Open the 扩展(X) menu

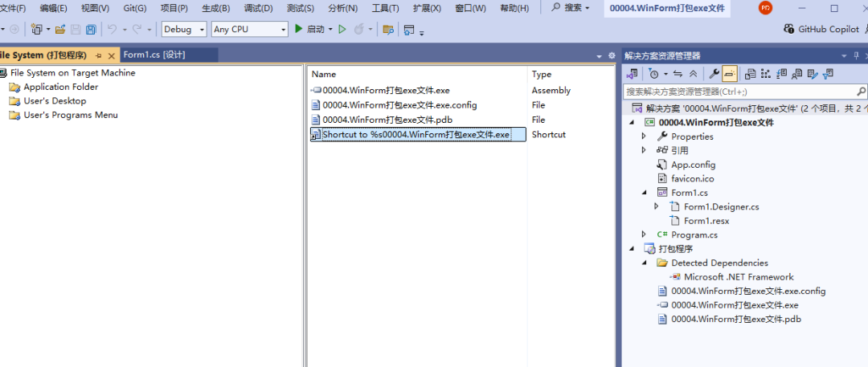[428, 8]
